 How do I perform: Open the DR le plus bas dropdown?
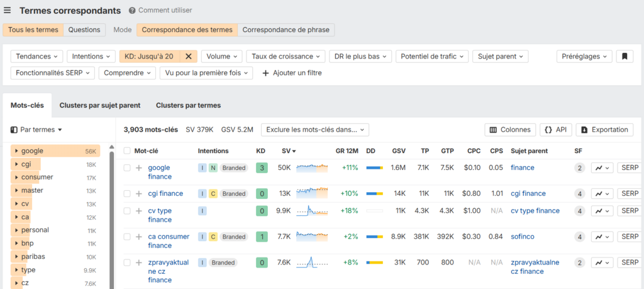click(x=360, y=56)
